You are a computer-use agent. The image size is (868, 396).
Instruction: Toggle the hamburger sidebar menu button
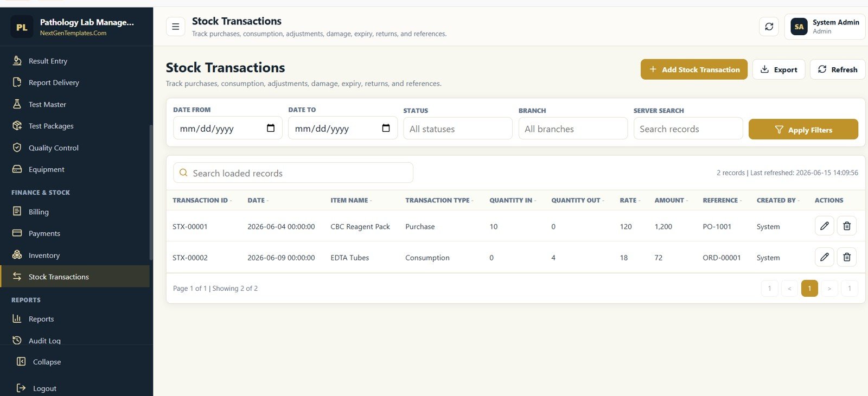175,26
